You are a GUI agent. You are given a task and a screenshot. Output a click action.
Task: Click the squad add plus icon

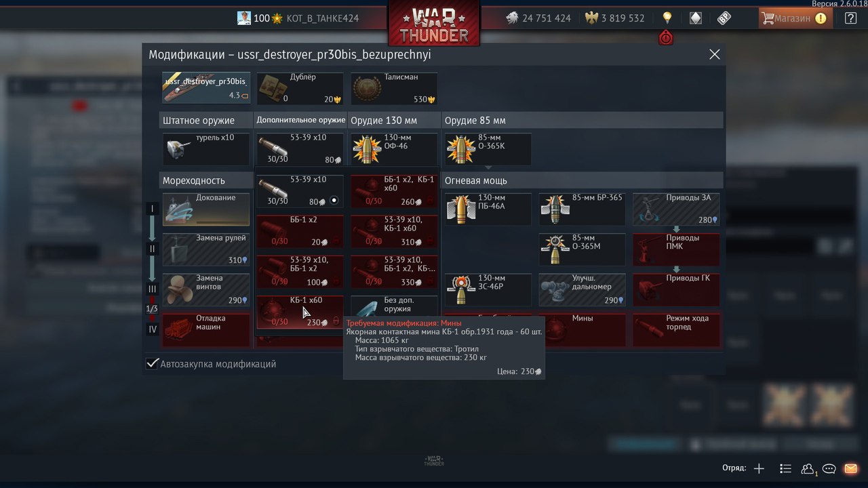pos(759,468)
